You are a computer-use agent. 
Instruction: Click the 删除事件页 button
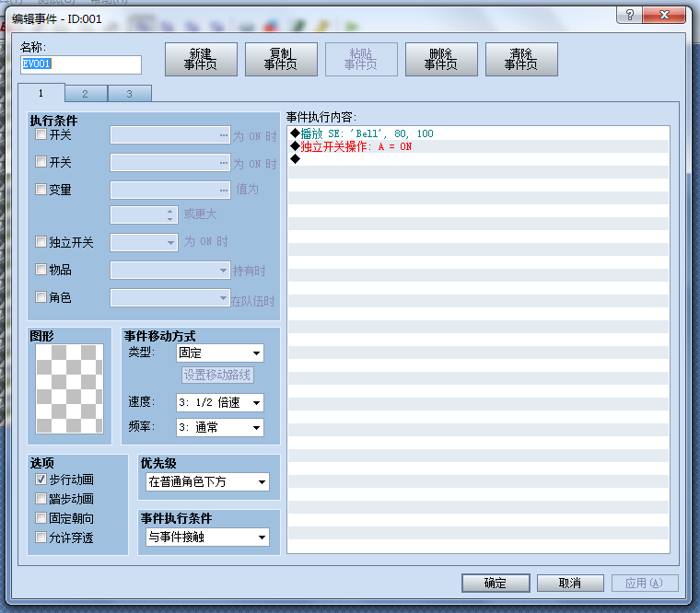tap(441, 59)
